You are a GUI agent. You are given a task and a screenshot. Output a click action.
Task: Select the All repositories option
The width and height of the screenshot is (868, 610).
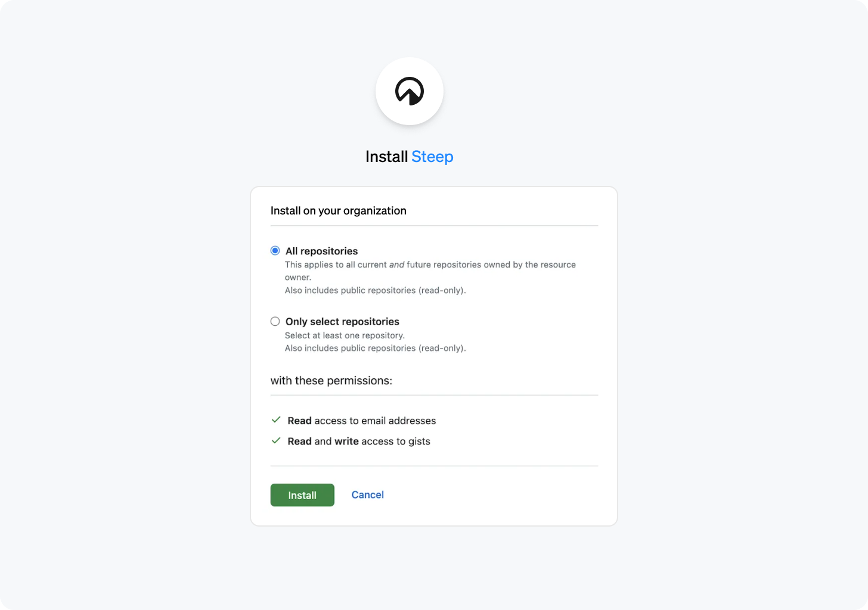tap(275, 250)
